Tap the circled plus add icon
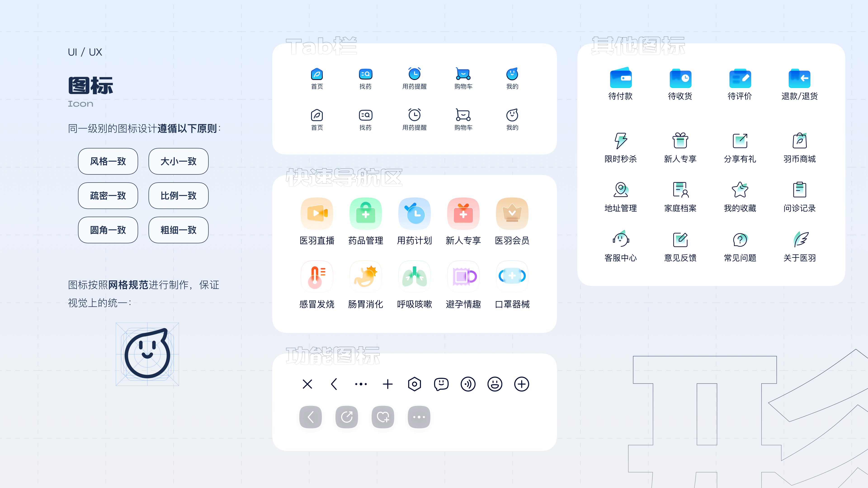This screenshot has height=488, width=868. click(522, 384)
